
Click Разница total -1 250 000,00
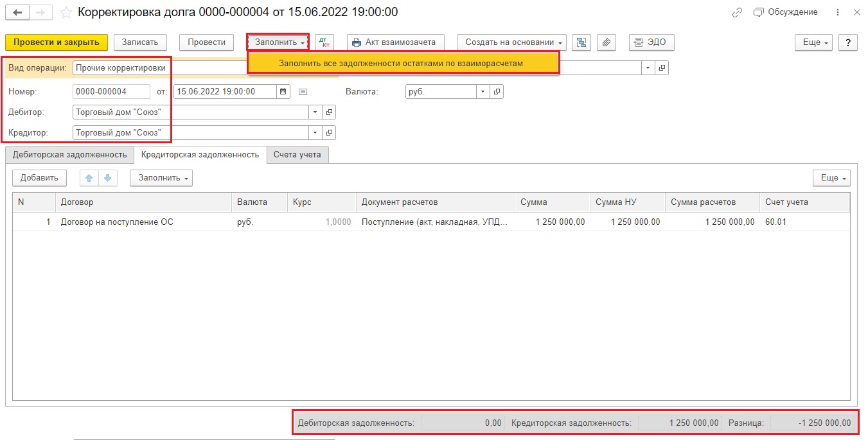click(813, 423)
